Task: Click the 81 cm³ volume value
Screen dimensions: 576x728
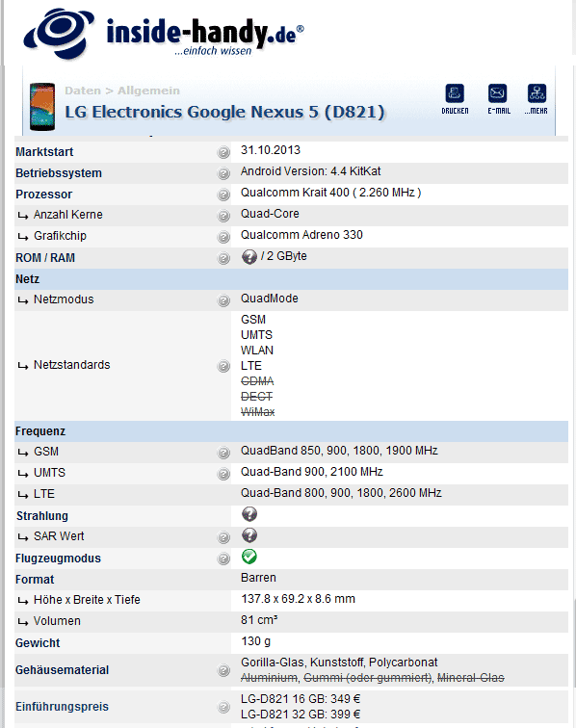Action: coord(259,620)
